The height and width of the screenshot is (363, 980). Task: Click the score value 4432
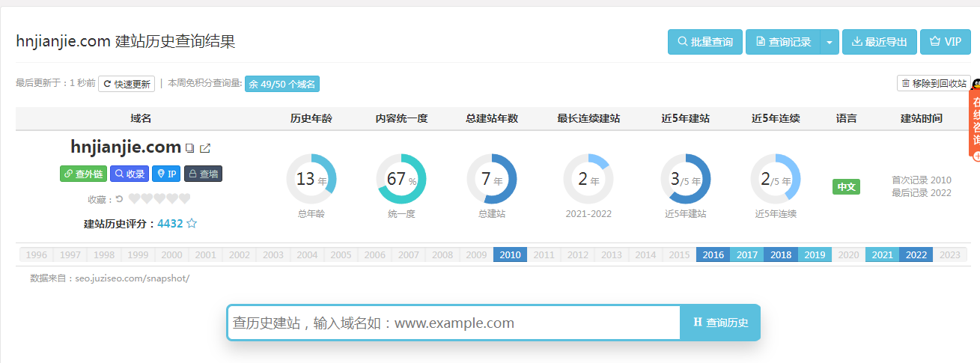pyautogui.click(x=170, y=223)
